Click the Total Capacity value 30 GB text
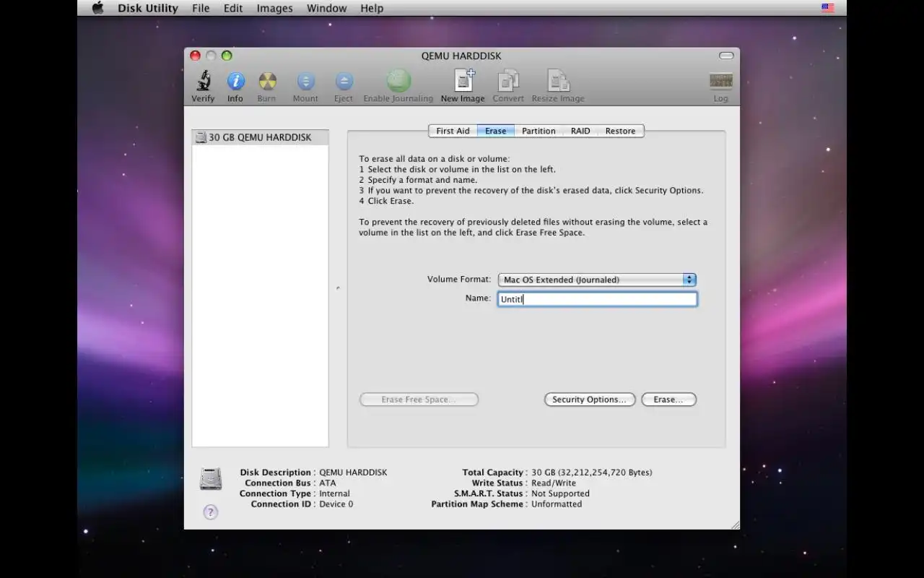This screenshot has width=924, height=578. click(x=592, y=473)
